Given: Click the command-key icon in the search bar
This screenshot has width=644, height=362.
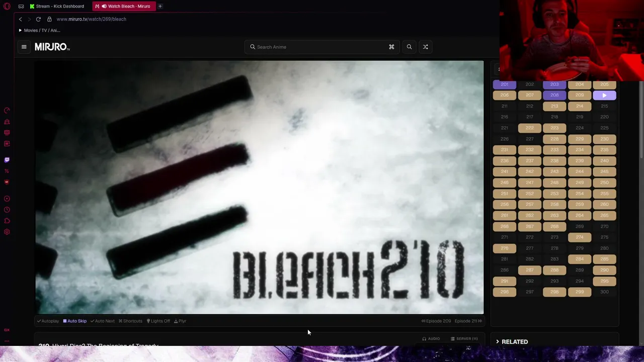Looking at the screenshot, I should click(391, 47).
